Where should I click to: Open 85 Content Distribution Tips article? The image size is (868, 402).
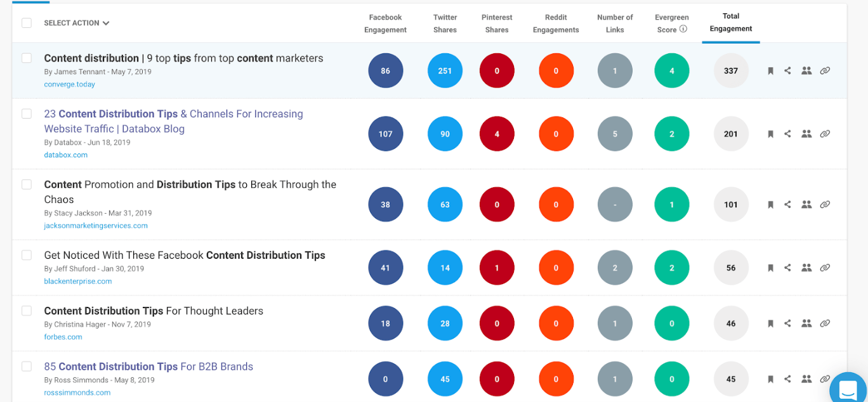click(x=148, y=366)
